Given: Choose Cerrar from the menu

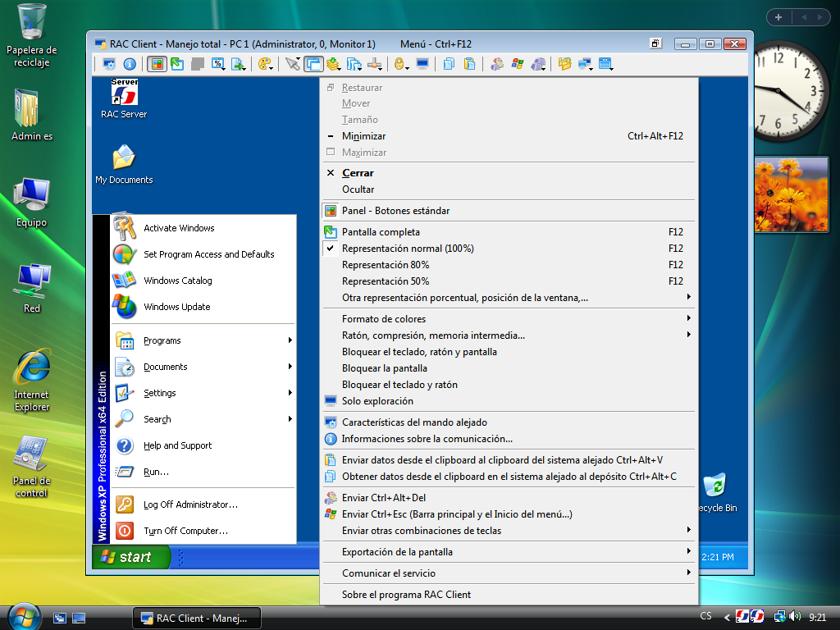Looking at the screenshot, I should click(509, 173).
